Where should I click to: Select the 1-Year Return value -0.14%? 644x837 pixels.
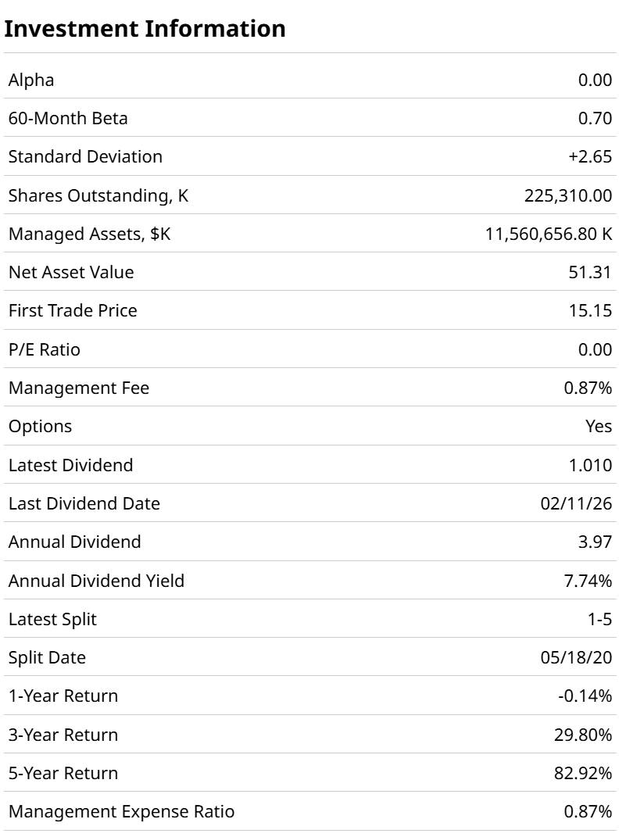click(x=585, y=696)
